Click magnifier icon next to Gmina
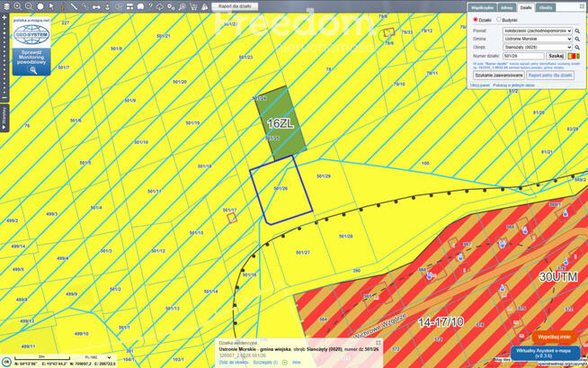 (x=577, y=40)
